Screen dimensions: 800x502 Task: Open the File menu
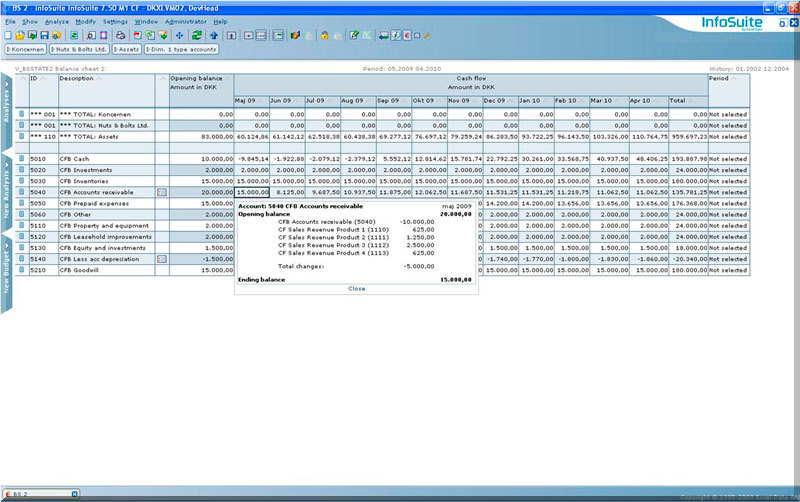point(10,22)
